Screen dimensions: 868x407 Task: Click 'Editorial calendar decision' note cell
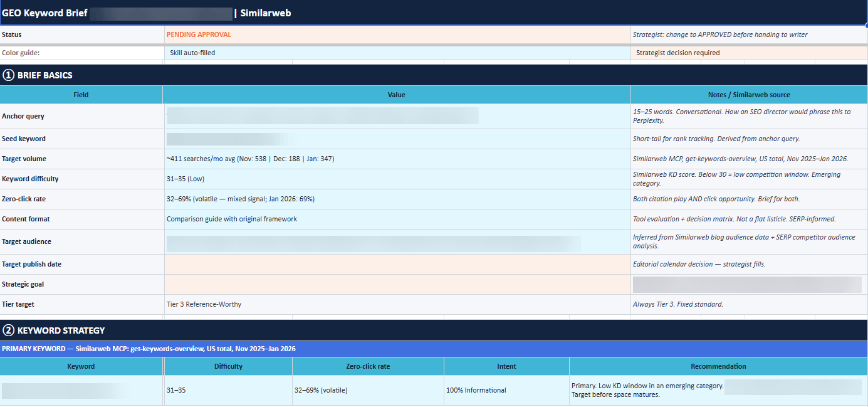(749, 264)
